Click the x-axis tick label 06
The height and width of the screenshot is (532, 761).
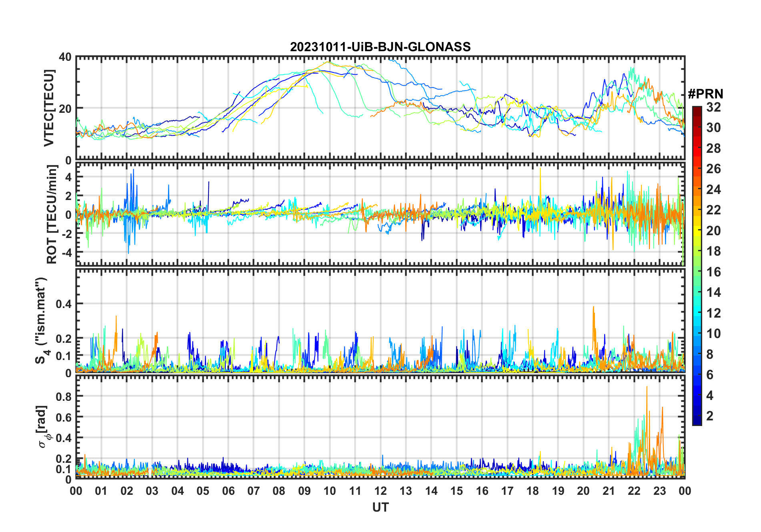pyautogui.click(x=228, y=491)
